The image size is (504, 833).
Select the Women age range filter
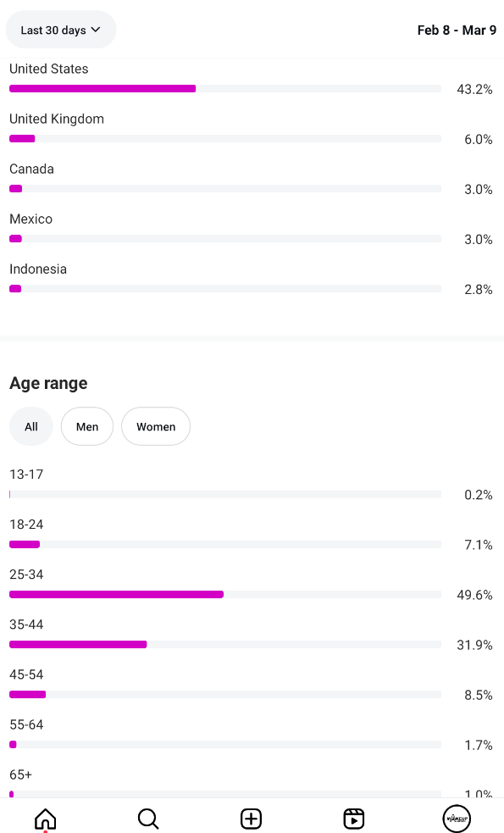156,426
